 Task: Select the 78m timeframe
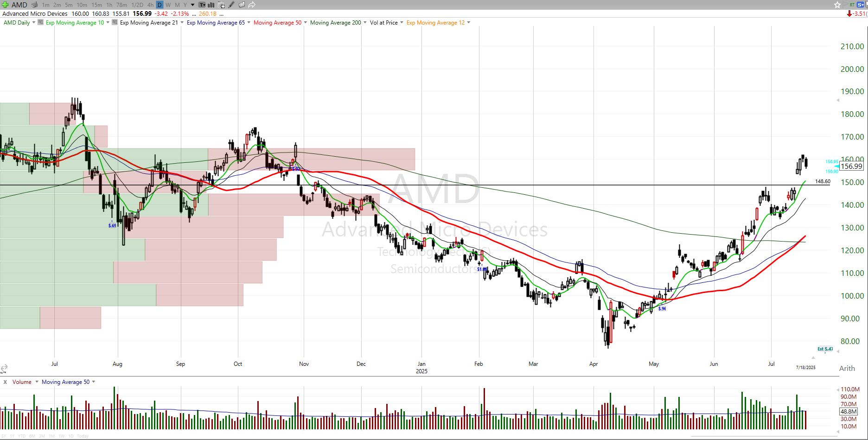tap(121, 5)
